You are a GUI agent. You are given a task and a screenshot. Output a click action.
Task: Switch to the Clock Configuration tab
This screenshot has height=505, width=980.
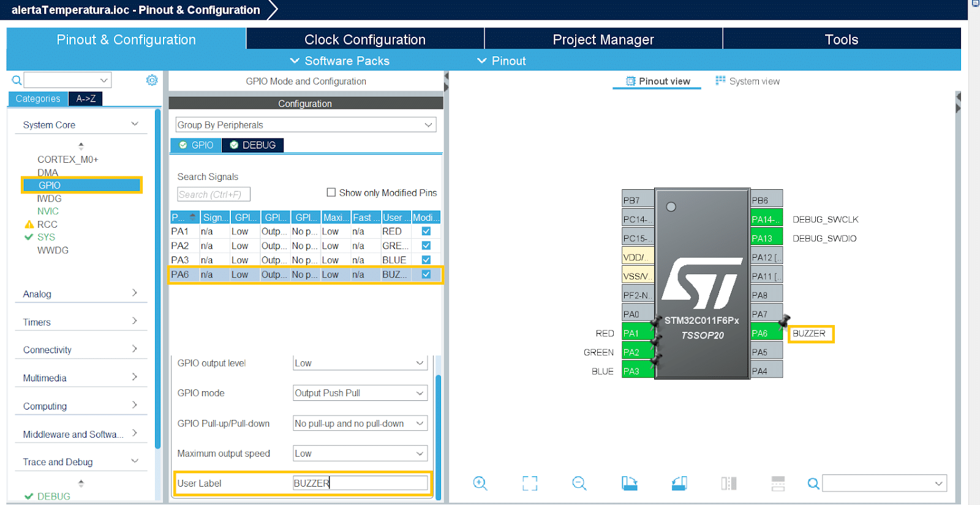coord(365,40)
